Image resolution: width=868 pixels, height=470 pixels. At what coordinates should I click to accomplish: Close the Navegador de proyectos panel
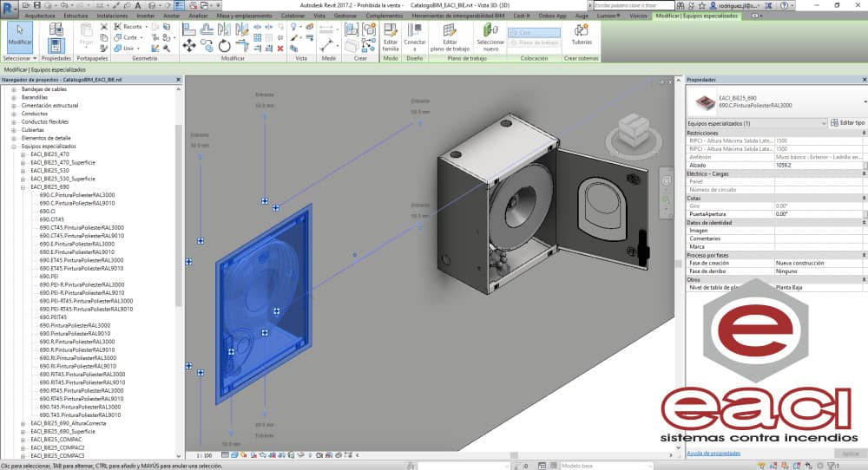178,80
